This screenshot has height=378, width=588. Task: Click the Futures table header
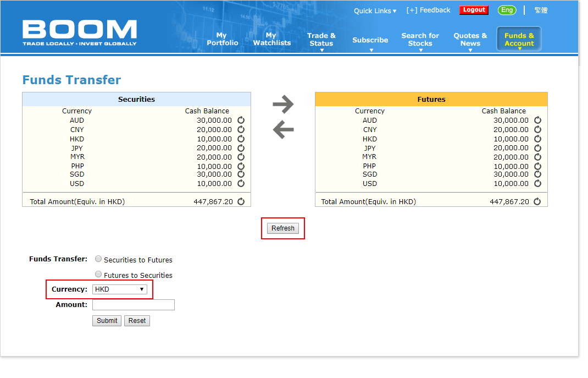click(431, 100)
